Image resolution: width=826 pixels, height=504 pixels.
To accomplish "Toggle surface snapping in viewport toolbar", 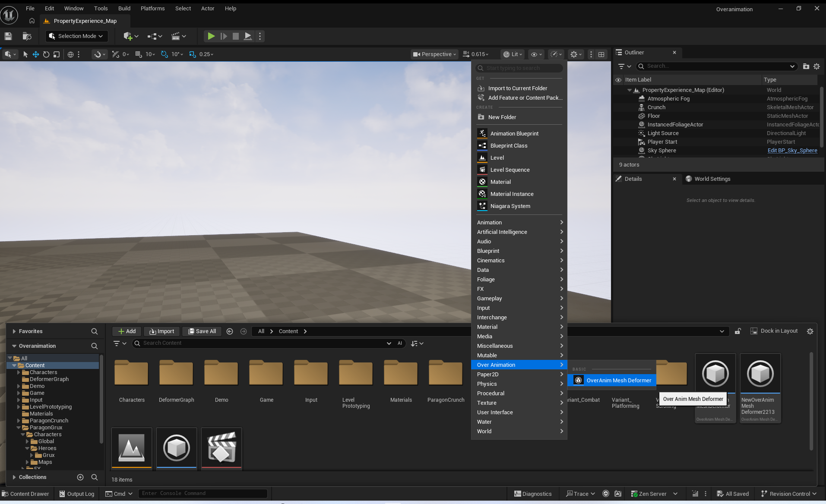I will (99, 54).
